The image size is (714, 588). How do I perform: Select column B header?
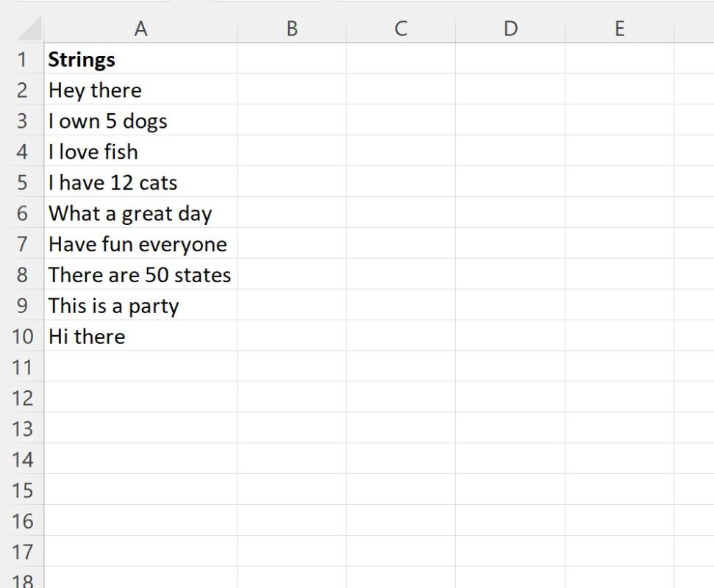click(292, 28)
